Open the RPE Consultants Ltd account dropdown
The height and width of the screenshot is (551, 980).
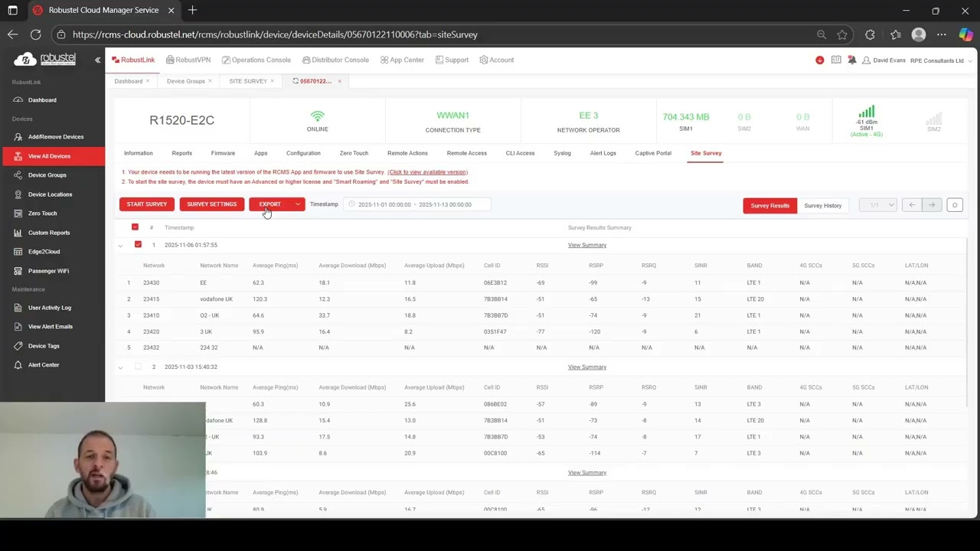(940, 60)
